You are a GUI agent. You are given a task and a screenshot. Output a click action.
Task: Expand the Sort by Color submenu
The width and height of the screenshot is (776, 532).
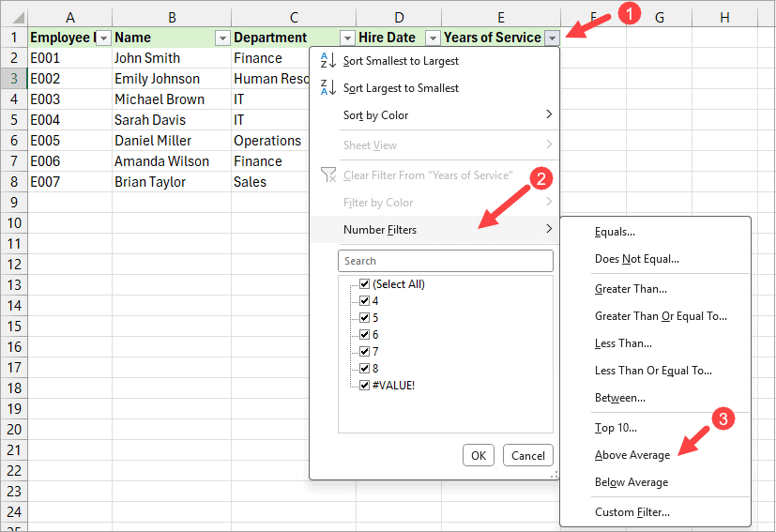434,115
